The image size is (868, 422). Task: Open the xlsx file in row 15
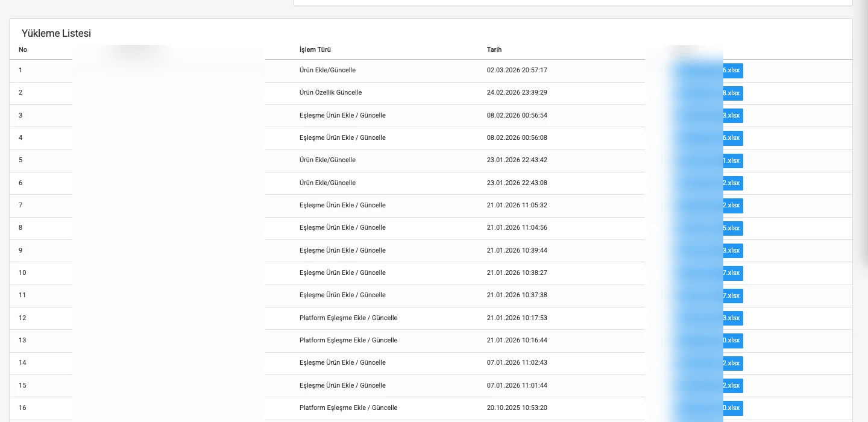[x=732, y=386]
